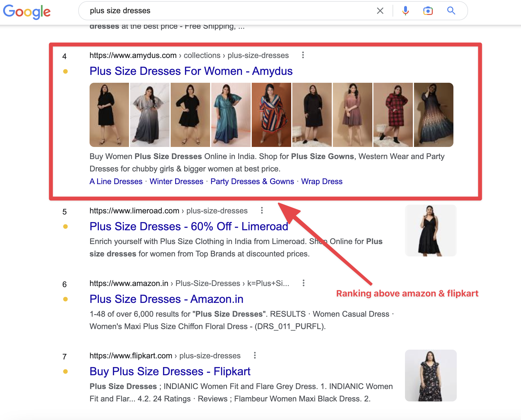Open options menu for the Amazon.in result
This screenshot has width=521, height=420.
303,283
